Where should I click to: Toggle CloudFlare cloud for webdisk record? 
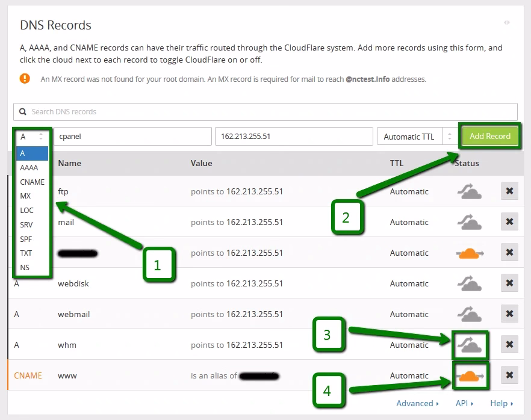point(470,283)
